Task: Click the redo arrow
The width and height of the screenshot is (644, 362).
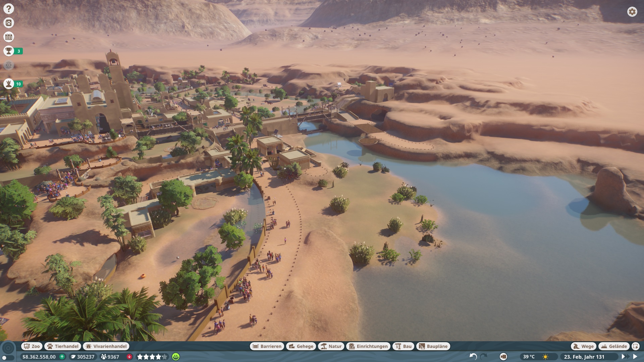Action: click(484, 357)
